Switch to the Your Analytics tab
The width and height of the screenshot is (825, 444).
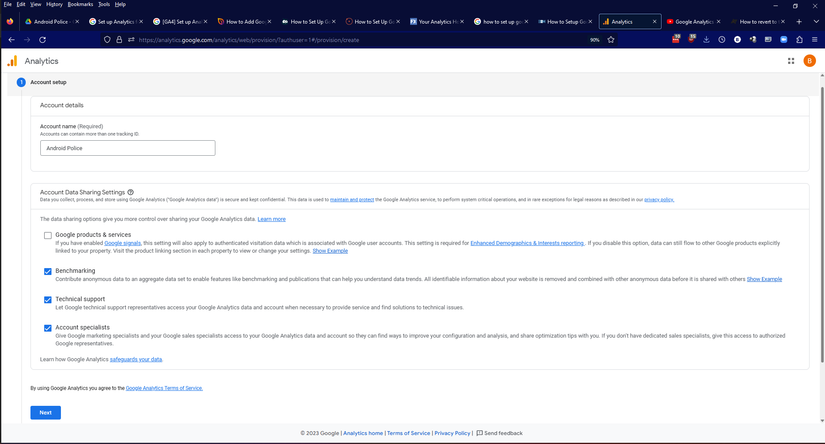pyautogui.click(x=436, y=22)
